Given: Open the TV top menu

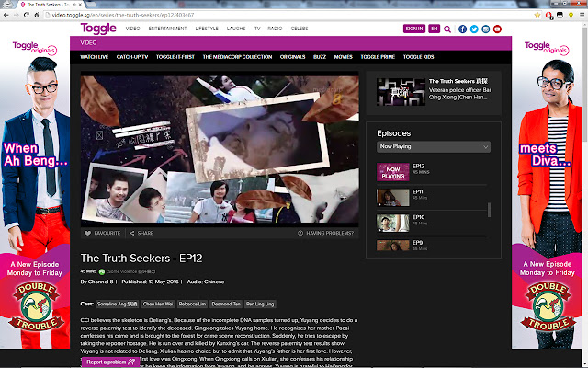Looking at the screenshot, I should 257,29.
